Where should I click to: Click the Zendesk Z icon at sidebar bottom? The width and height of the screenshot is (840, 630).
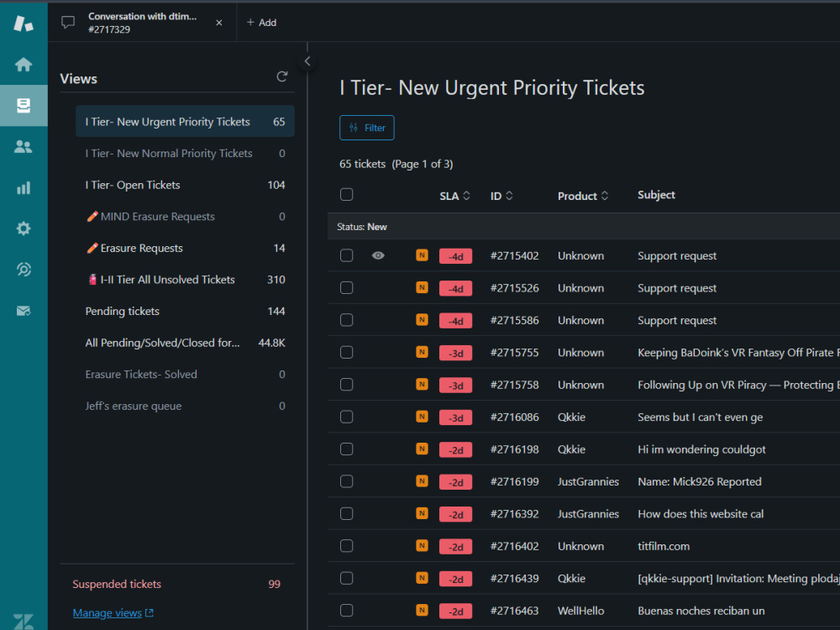point(24,622)
